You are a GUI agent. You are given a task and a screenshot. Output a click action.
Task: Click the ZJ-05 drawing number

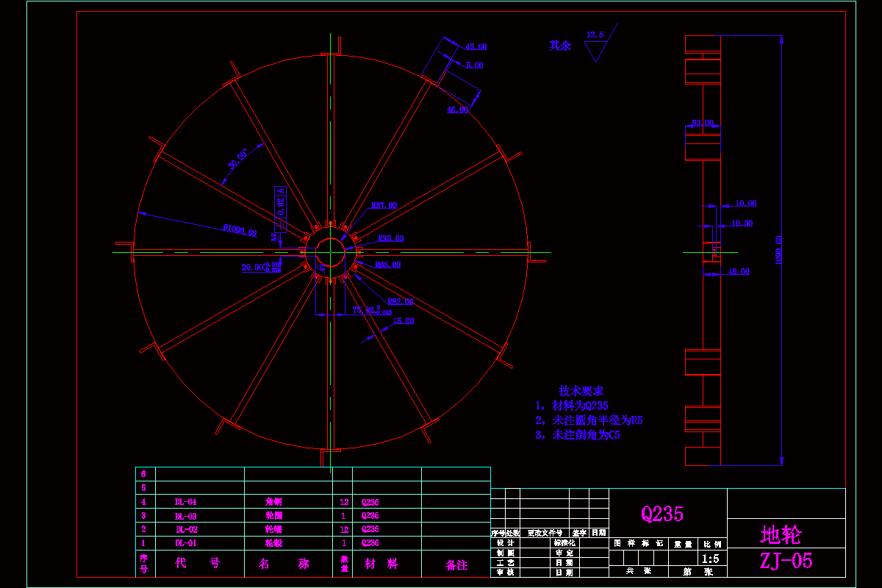[786, 561]
